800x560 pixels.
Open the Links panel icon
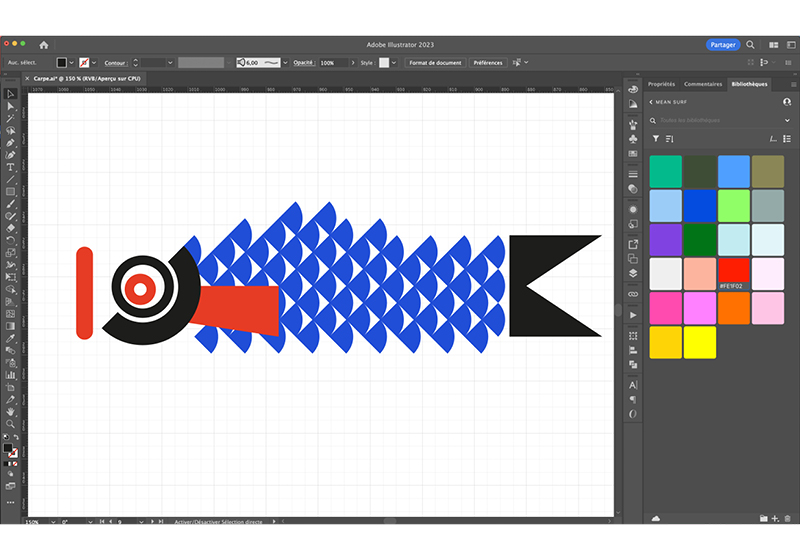click(x=633, y=294)
